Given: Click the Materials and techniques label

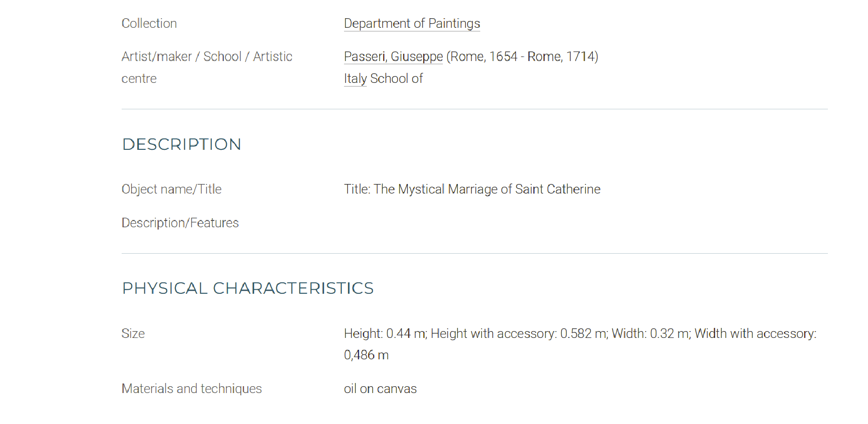Looking at the screenshot, I should [191, 389].
